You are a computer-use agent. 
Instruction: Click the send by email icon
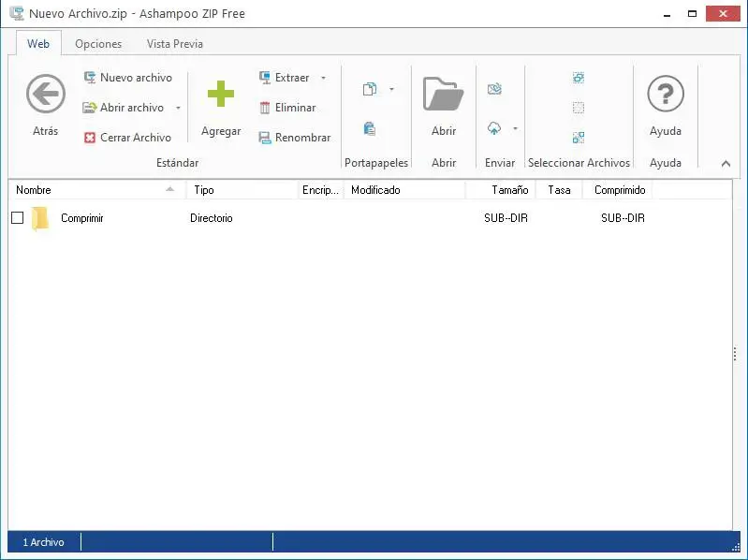494,89
